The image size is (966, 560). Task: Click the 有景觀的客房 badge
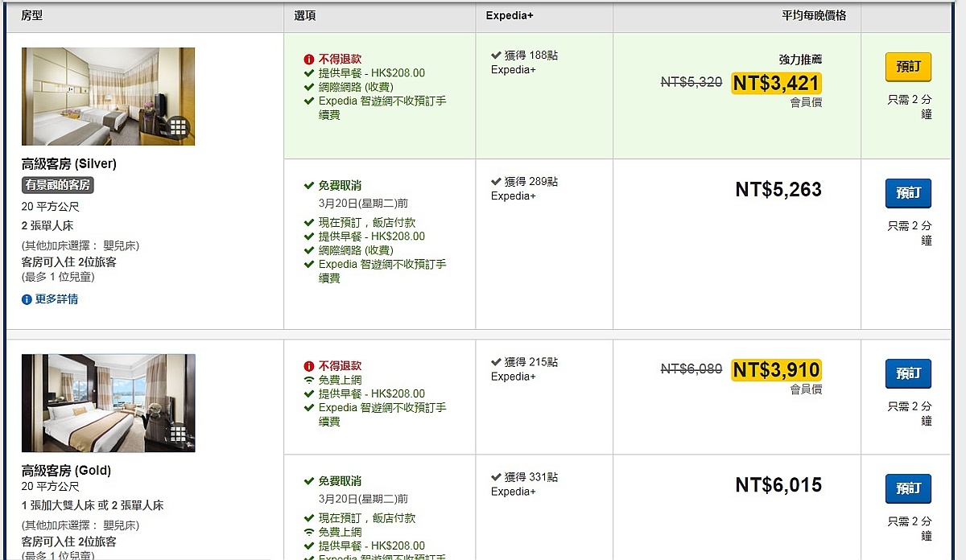57,185
